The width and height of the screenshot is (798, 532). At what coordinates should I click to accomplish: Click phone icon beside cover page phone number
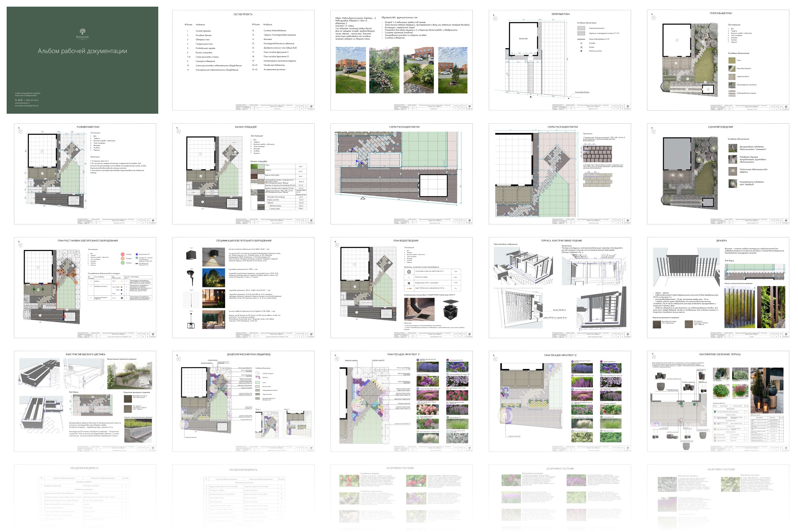coord(16,100)
